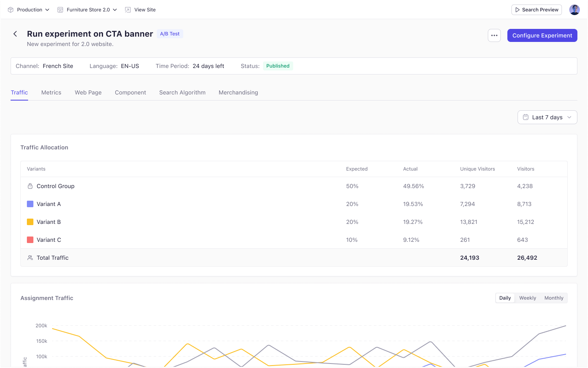Open the Furniture Store 2.0 dropdown
The image size is (588, 368).
click(88, 10)
